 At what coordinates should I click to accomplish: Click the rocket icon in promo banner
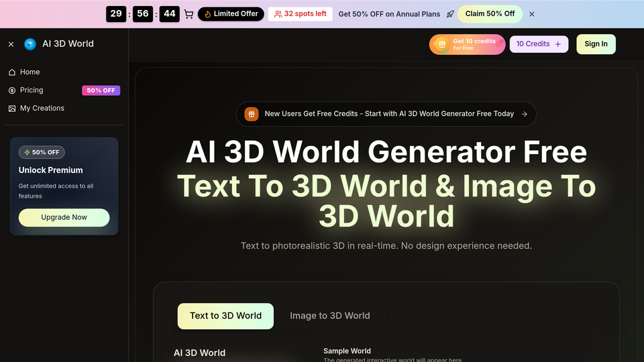pos(450,14)
